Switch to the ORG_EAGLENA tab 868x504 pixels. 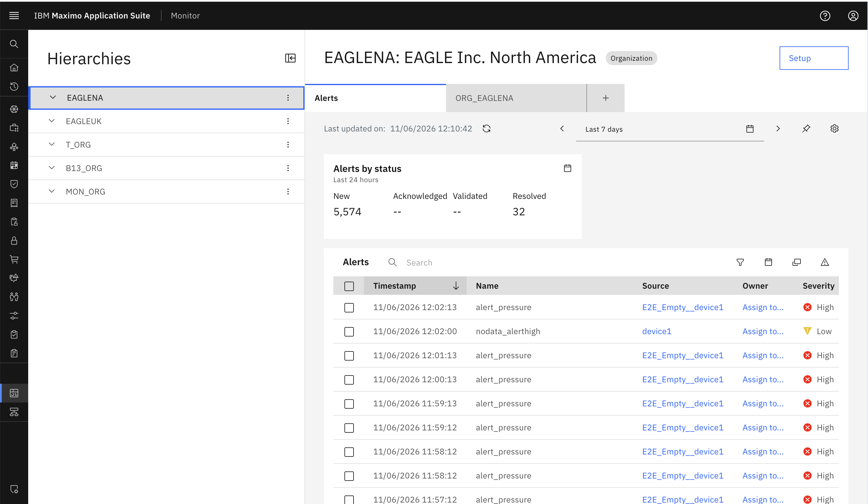516,98
